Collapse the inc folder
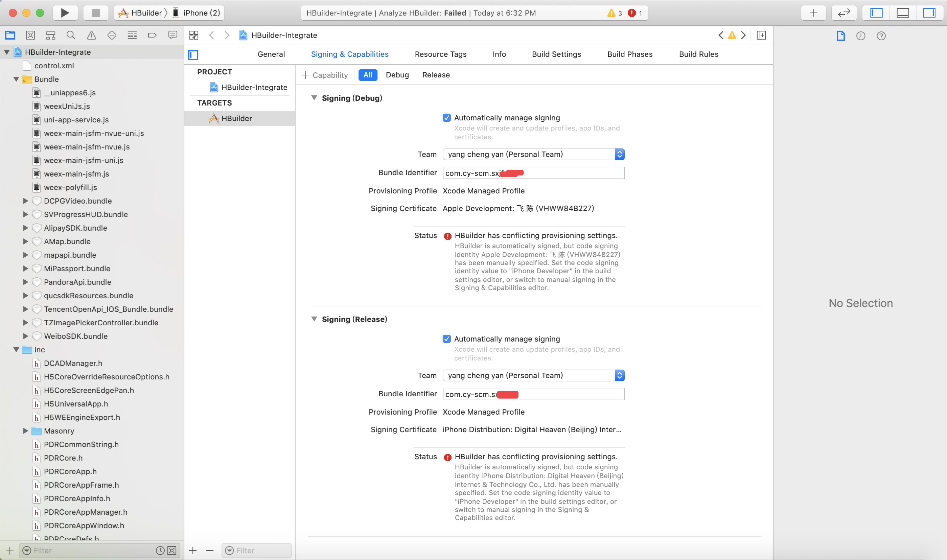Image resolution: width=947 pixels, height=560 pixels. (x=16, y=350)
